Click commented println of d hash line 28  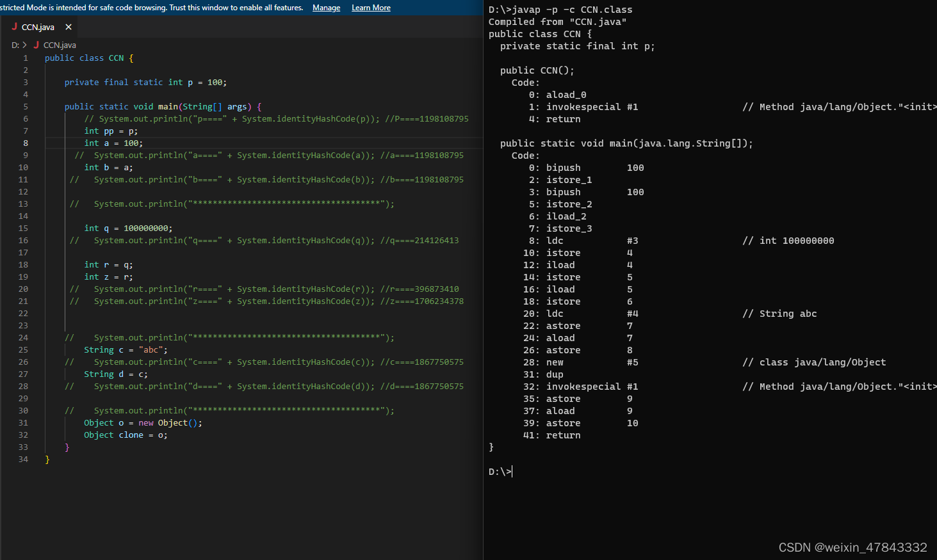pos(264,387)
